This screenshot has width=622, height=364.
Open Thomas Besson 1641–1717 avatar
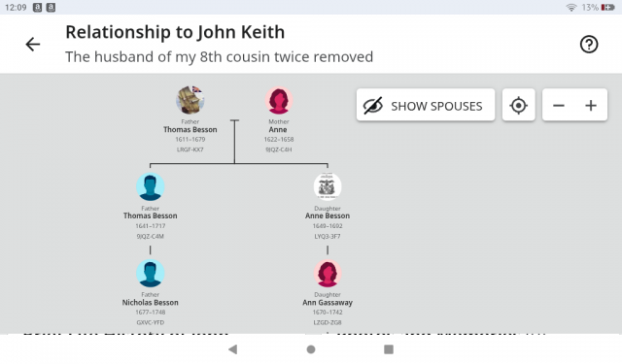coord(151,186)
